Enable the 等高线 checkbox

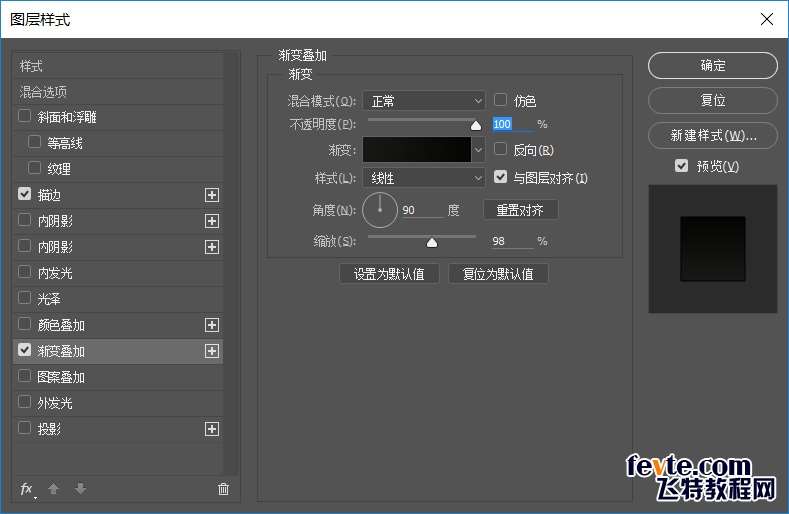34,142
